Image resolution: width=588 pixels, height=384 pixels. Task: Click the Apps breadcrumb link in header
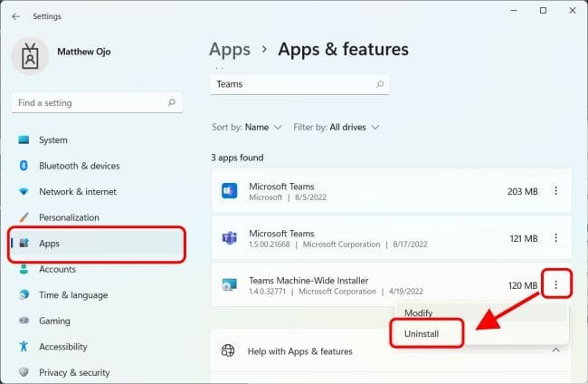coord(229,50)
